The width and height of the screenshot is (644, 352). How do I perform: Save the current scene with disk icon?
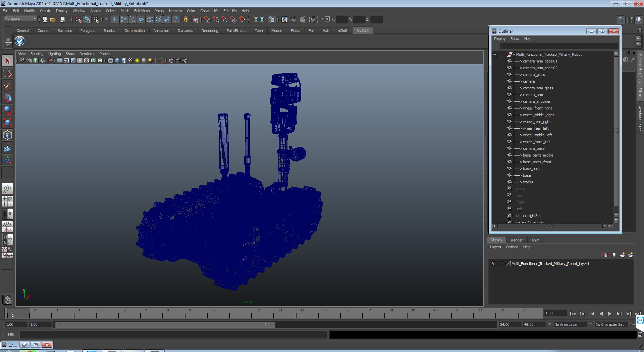click(62, 19)
